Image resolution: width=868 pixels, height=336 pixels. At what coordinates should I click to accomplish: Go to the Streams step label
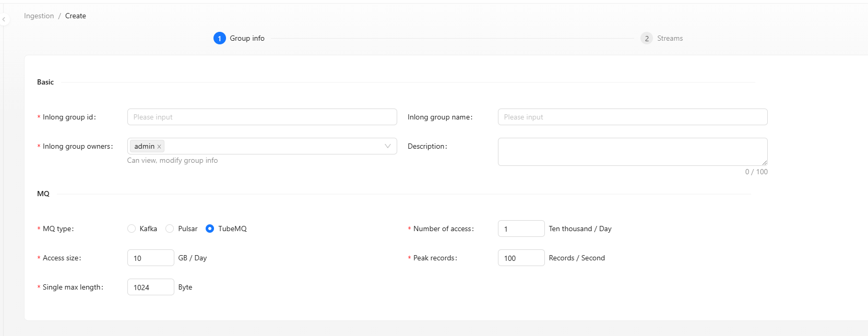[670, 38]
